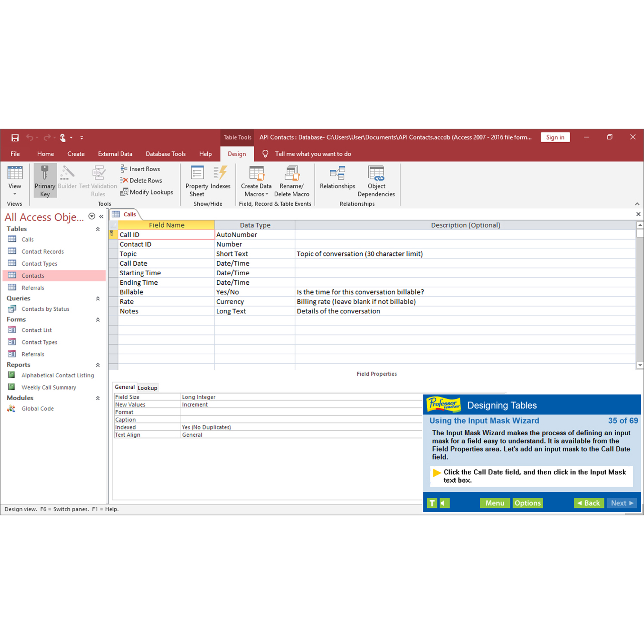Viewport: 644px width, 644px height.
Task: Click the Redo arrow icon
Action: click(47, 137)
